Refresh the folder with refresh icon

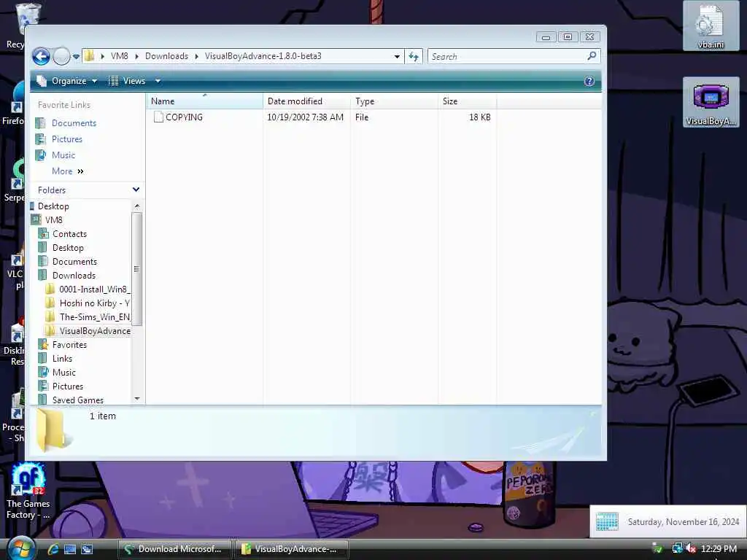point(414,57)
